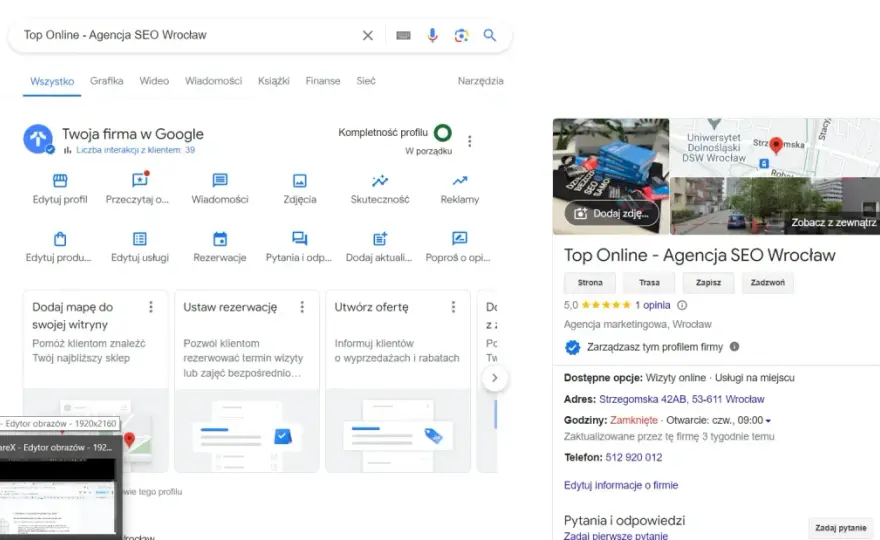Click the 'Zamknięte' hours status text
Image resolution: width=880 pixels, height=540 pixels.
pos(634,420)
